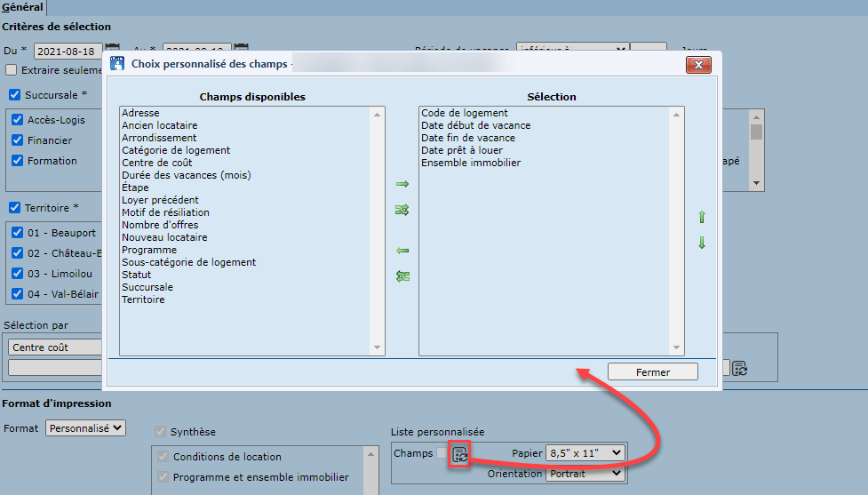The width and height of the screenshot is (868, 495).
Task: Enable the Extraire seulement checkbox
Action: point(12,70)
